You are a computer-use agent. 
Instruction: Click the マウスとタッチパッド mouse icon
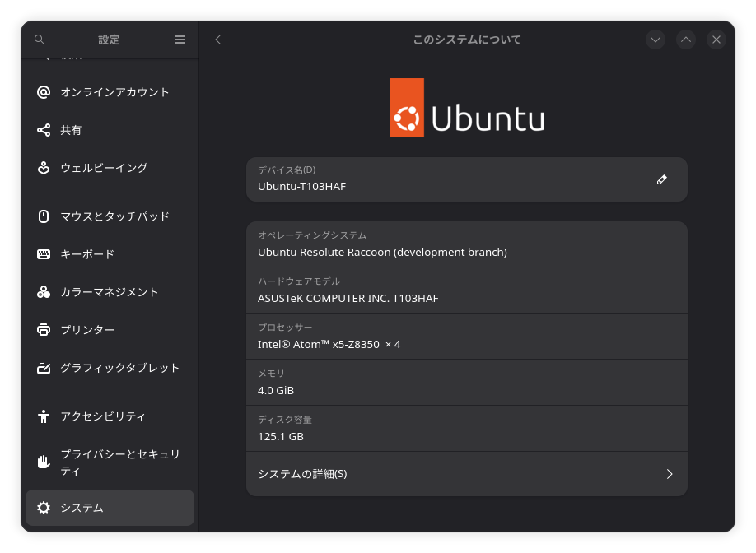(x=44, y=216)
